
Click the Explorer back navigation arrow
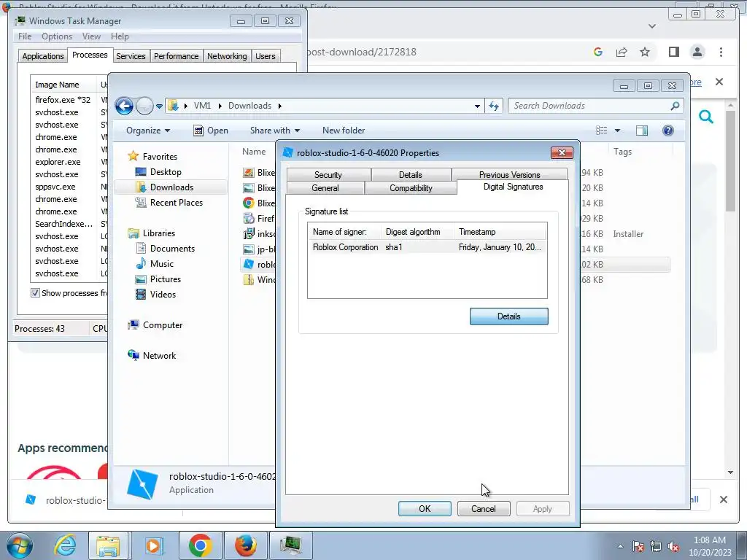click(x=124, y=106)
